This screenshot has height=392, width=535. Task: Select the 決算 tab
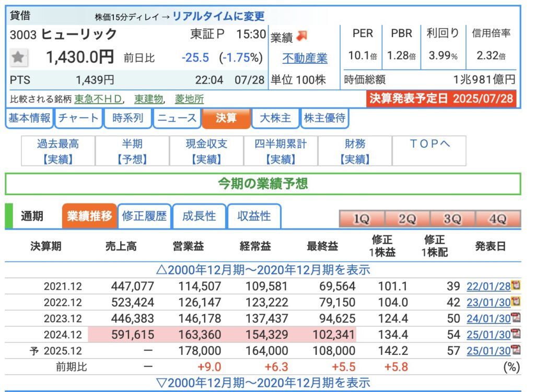226,118
